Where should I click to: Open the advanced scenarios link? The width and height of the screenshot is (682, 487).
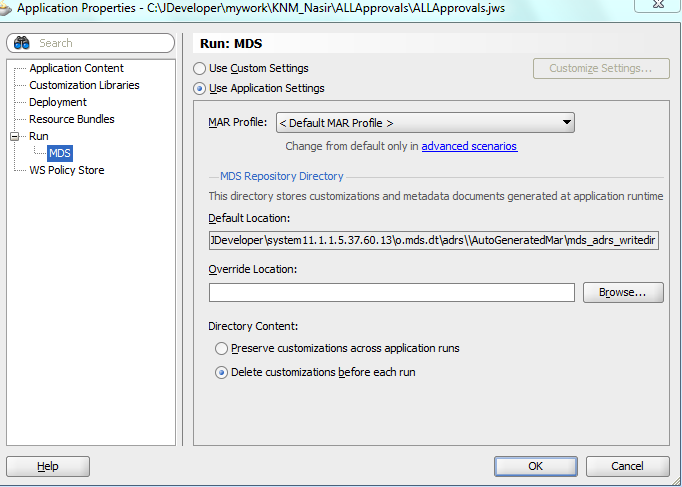coord(469,146)
